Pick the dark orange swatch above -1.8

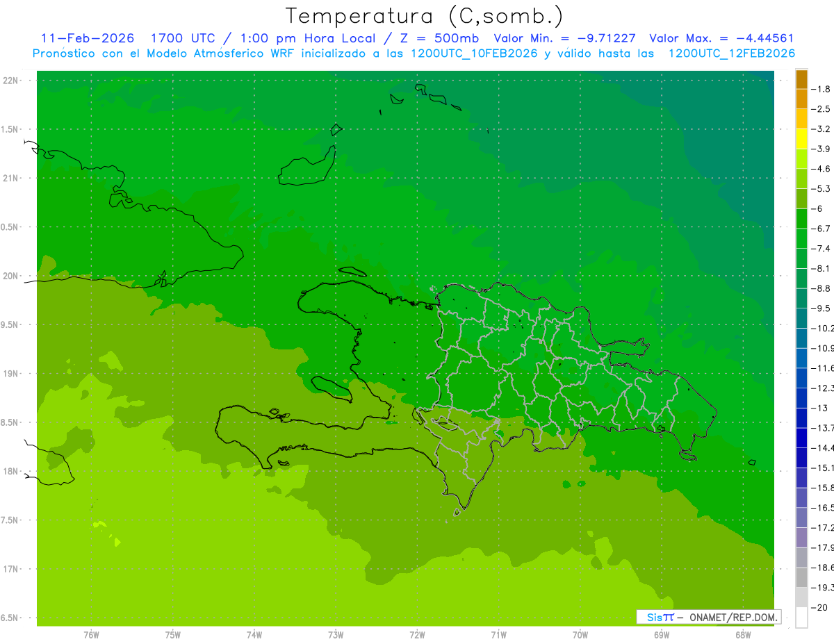pyautogui.click(x=801, y=79)
